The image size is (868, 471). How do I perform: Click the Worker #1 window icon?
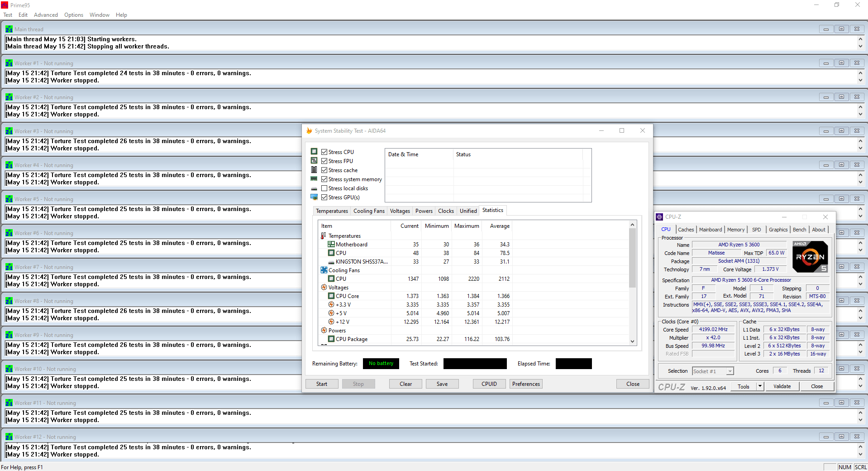[x=9, y=63]
